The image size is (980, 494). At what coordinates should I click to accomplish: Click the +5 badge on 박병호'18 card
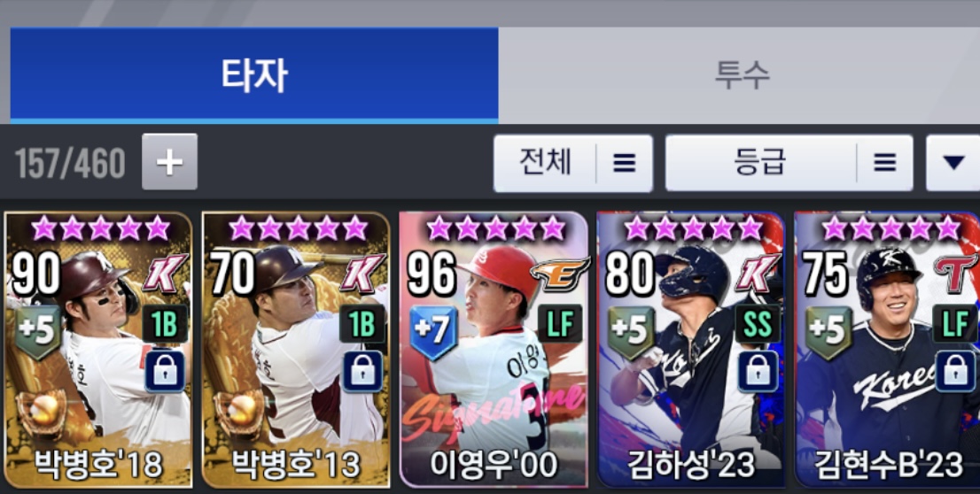coord(38,332)
